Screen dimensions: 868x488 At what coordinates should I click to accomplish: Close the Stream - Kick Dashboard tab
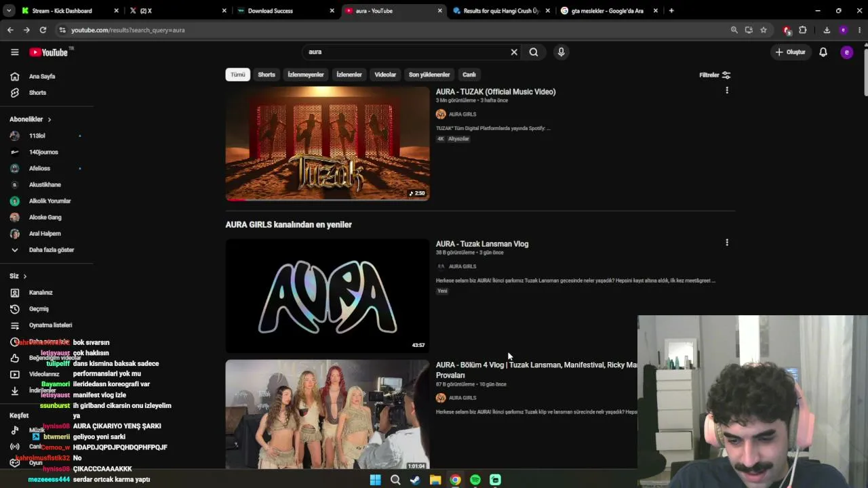pos(116,11)
